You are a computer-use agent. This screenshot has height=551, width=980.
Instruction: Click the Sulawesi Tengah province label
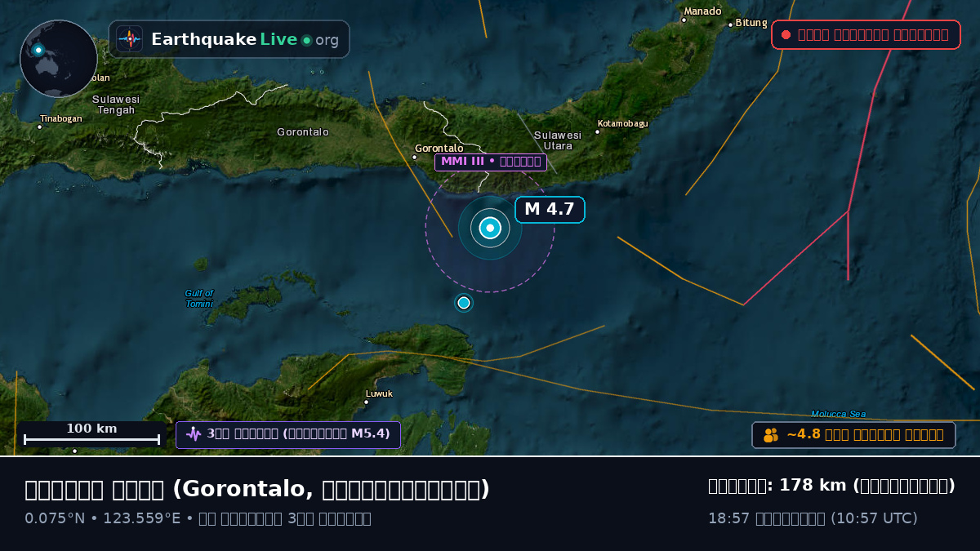pyautogui.click(x=116, y=104)
